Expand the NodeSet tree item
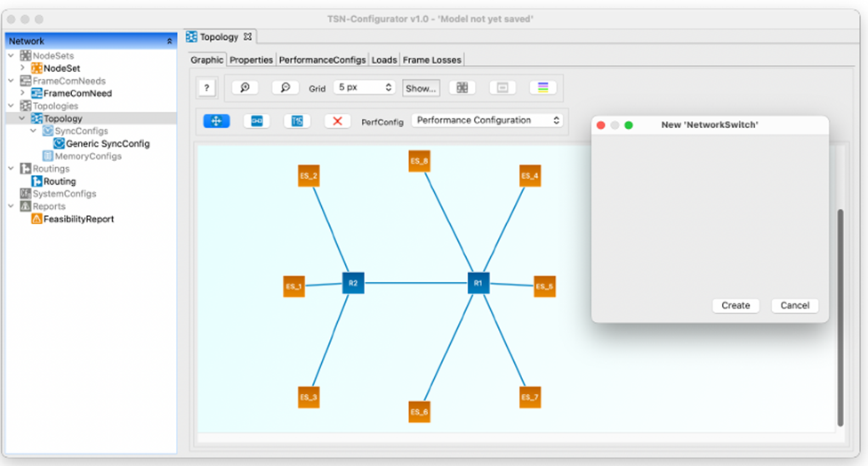 pos(23,68)
